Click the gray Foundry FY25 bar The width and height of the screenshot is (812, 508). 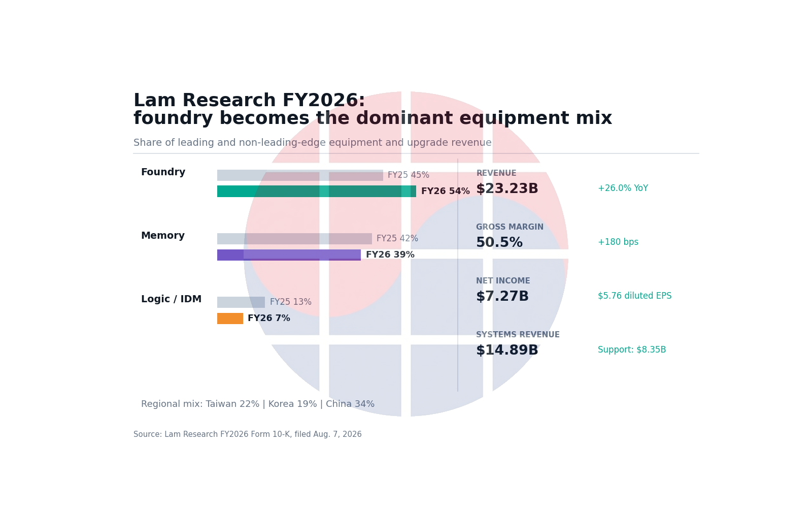300,175
